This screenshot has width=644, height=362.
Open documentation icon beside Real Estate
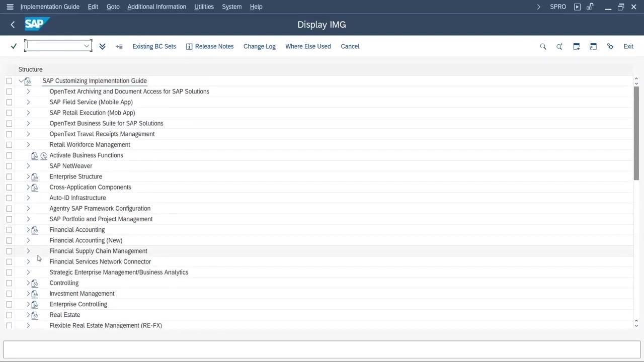pyautogui.click(x=35, y=315)
